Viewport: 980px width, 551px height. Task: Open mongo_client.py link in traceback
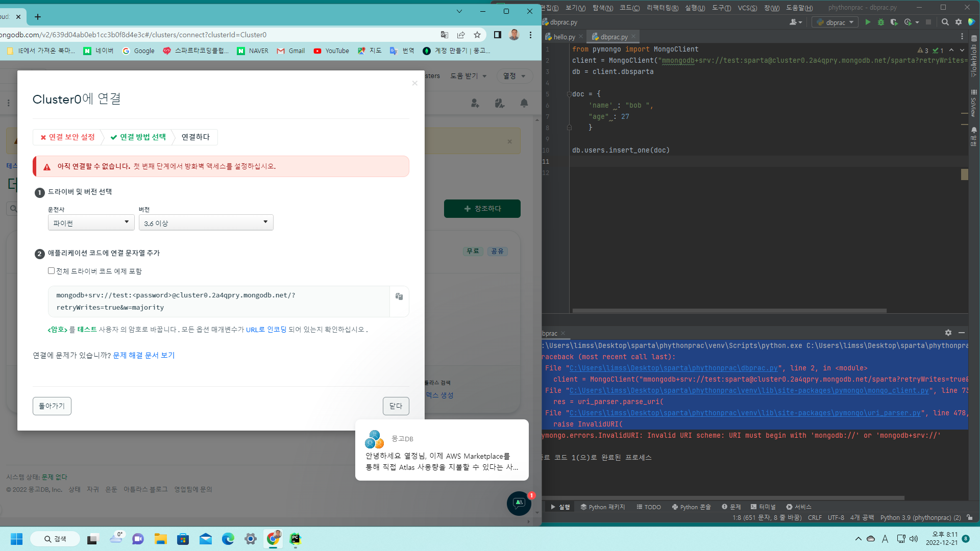[749, 390]
